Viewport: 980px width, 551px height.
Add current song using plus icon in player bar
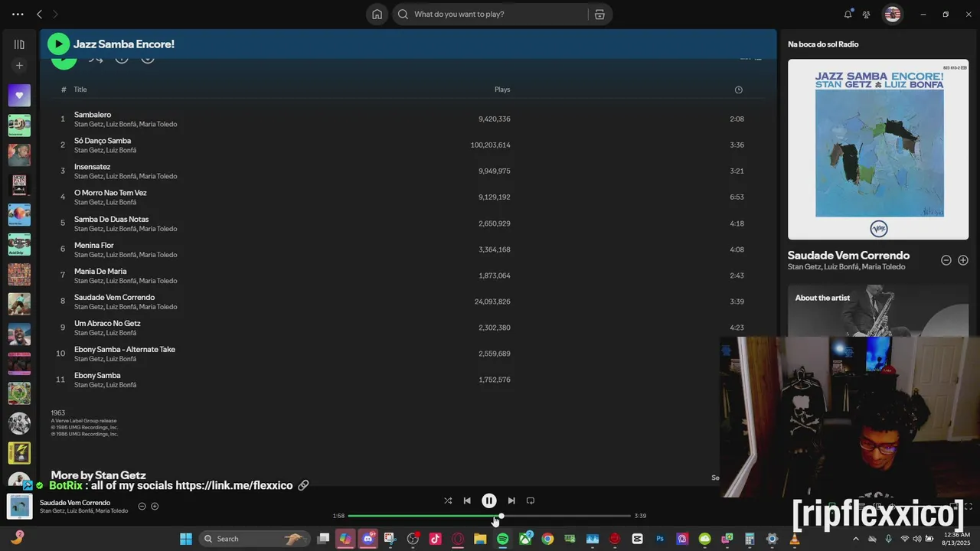[155, 506]
